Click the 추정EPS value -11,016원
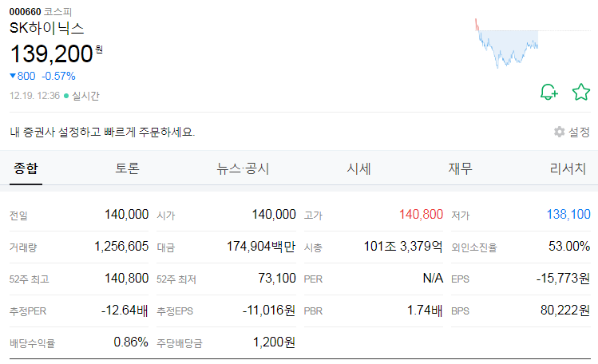 (x=269, y=311)
